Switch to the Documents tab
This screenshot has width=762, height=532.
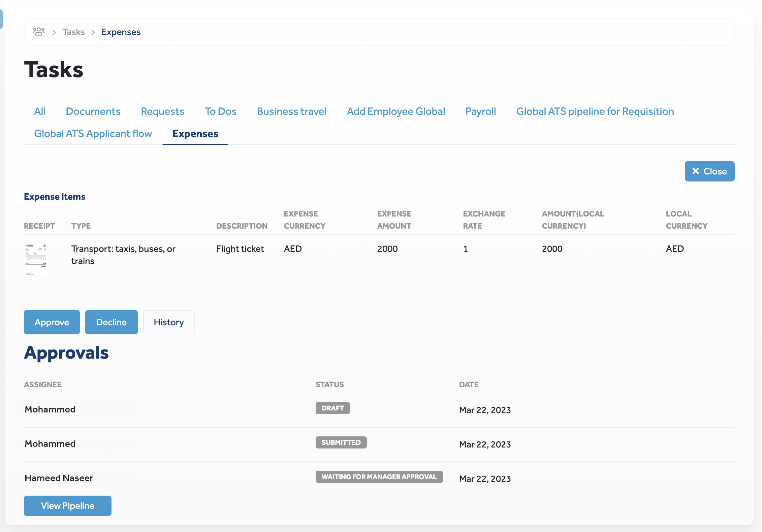click(93, 111)
